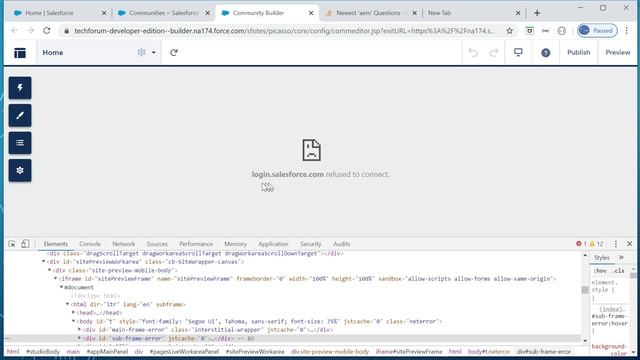This screenshot has height=360, width=640.
Task: Select the DevTools Elements tab
Action: (56, 244)
